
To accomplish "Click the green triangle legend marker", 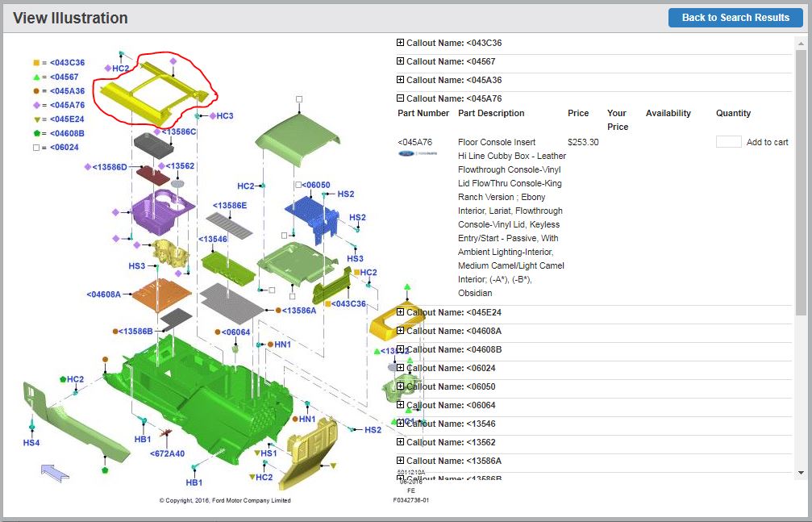I will click(x=36, y=77).
